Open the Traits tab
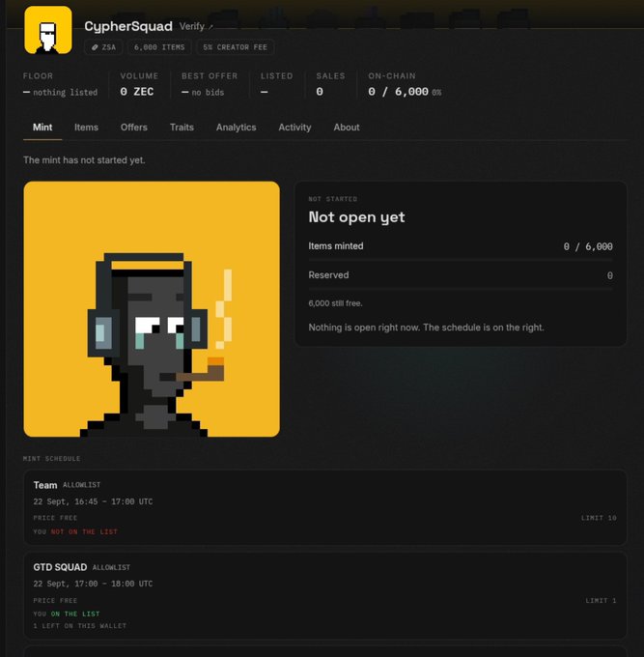The image size is (644, 657). coord(182,128)
